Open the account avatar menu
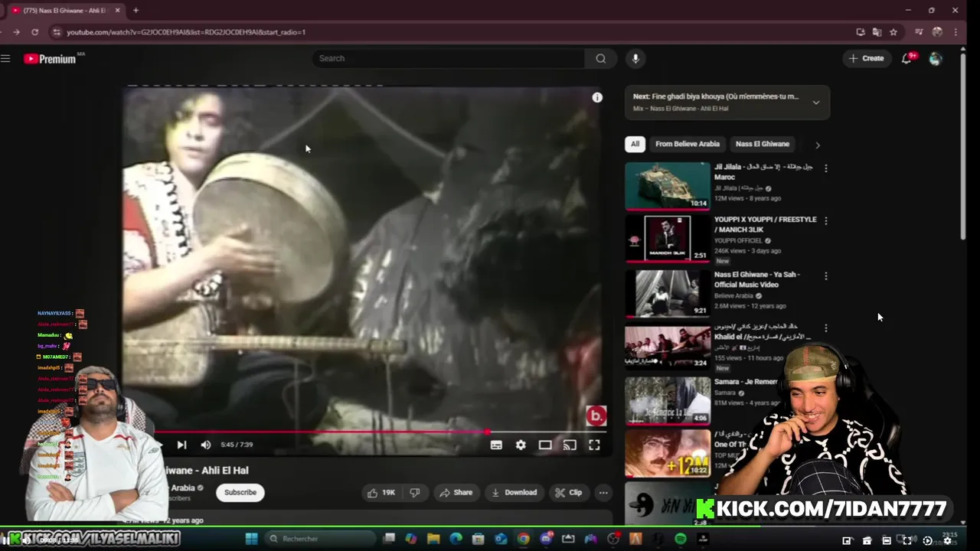Viewport: 980px width, 551px height. click(935, 58)
